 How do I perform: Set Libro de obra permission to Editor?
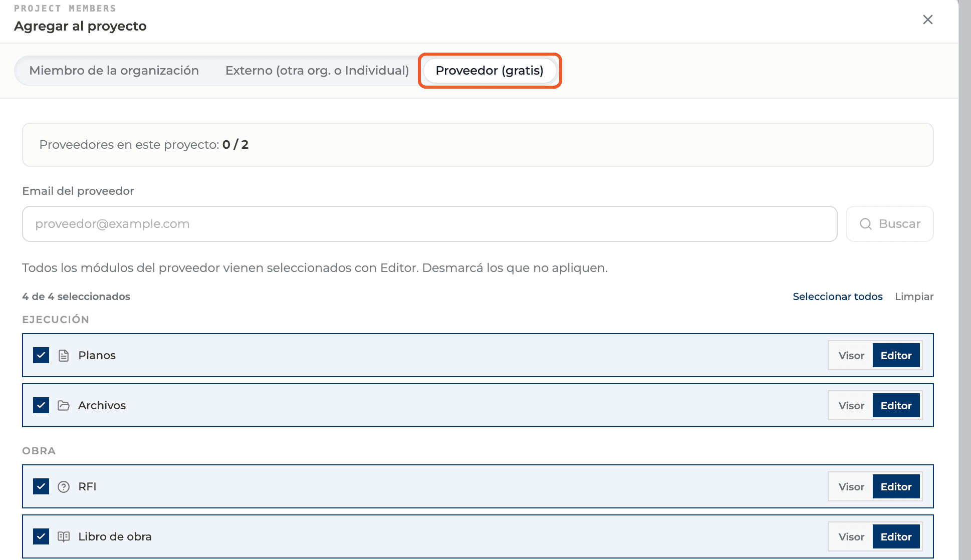[x=896, y=537]
